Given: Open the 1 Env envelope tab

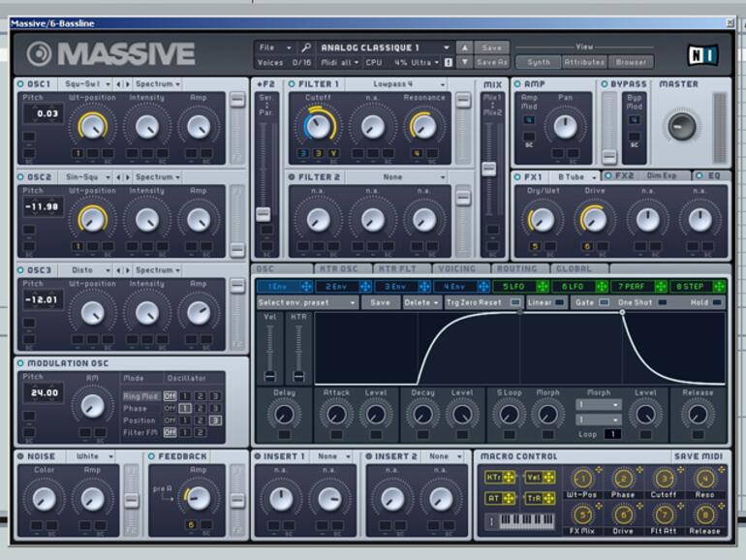Looking at the screenshot, I should pos(278,287).
